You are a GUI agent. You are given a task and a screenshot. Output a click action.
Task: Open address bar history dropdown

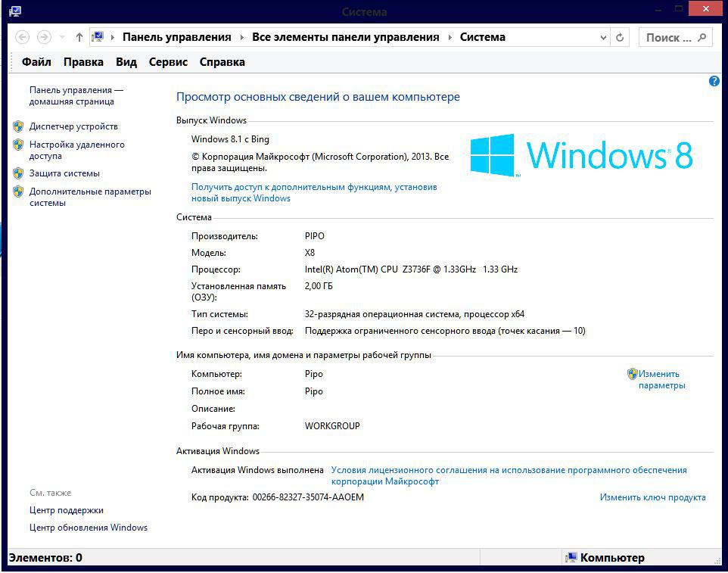(603, 38)
